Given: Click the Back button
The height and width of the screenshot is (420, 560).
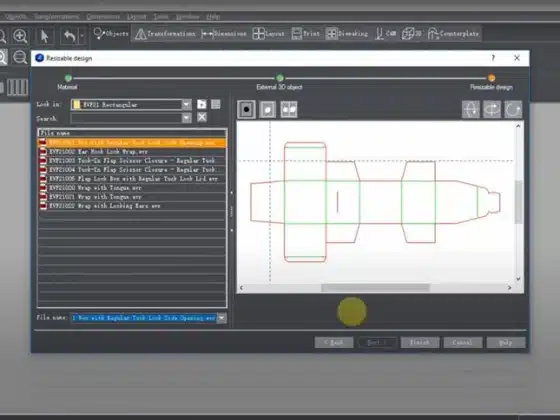Looking at the screenshot, I should click(334, 342).
